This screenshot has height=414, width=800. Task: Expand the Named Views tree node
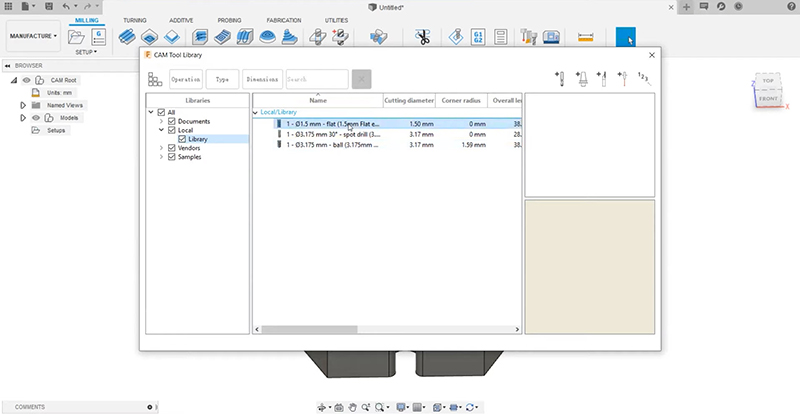tap(23, 104)
